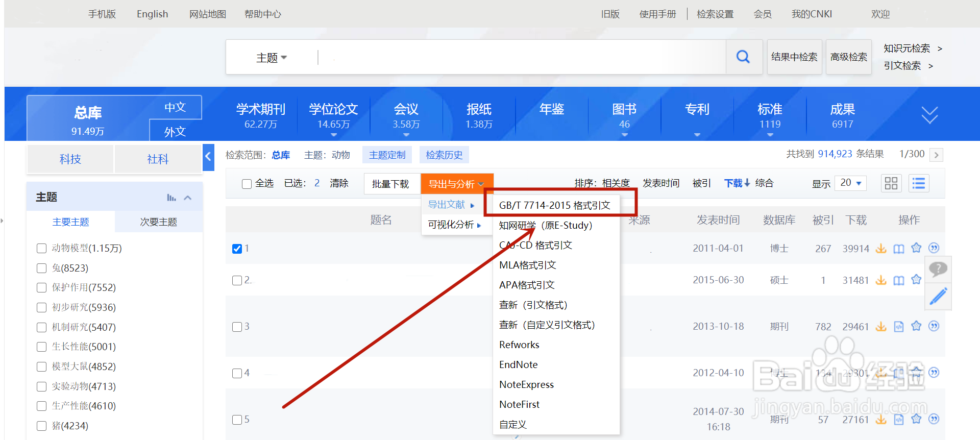Viewport: 980px width, 440px height.
Task: Click the main search input field
Action: (522, 57)
